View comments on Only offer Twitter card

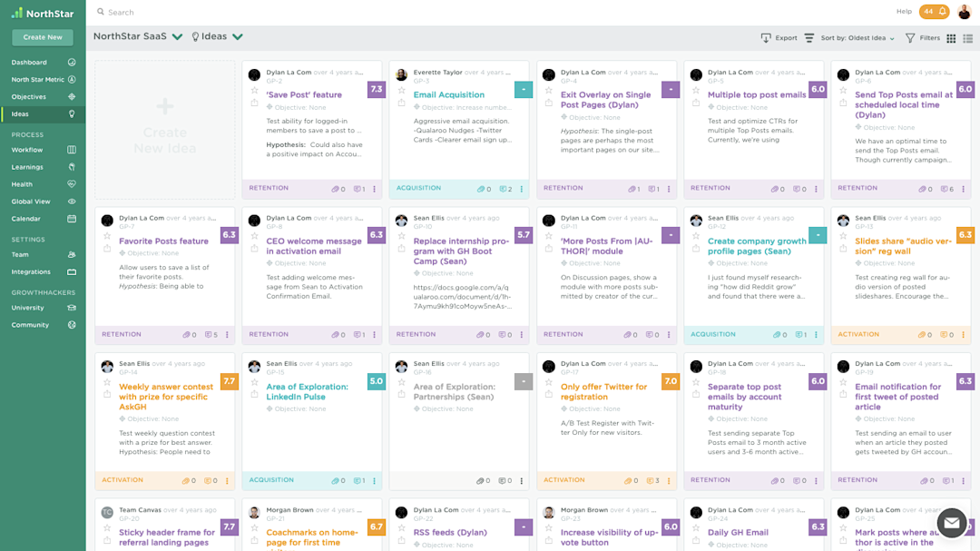pyautogui.click(x=653, y=481)
